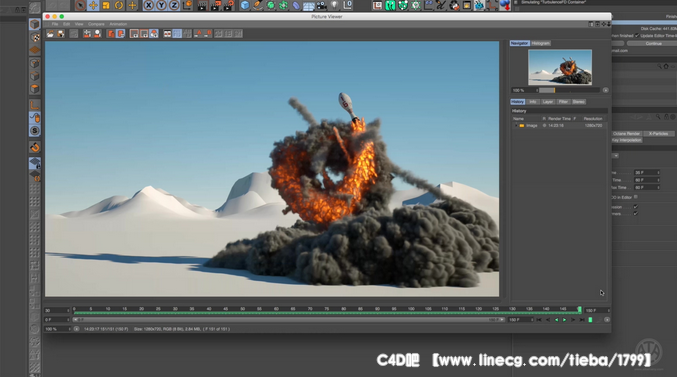Click the Save As icon in Picture Viewer toolbar
Screen dimensions: 677x377
point(61,34)
